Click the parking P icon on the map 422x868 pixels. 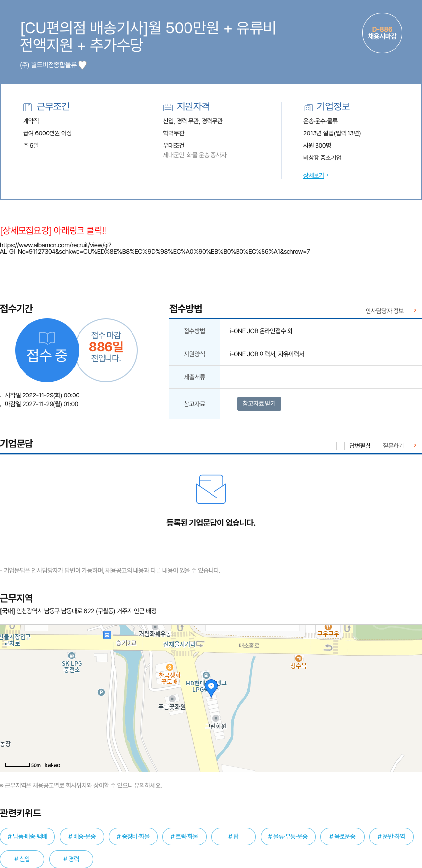(101, 692)
